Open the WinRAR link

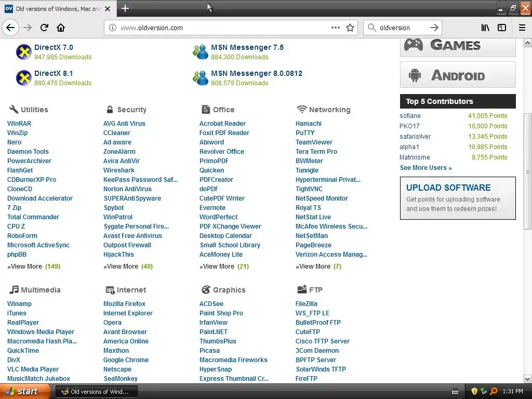(19, 124)
